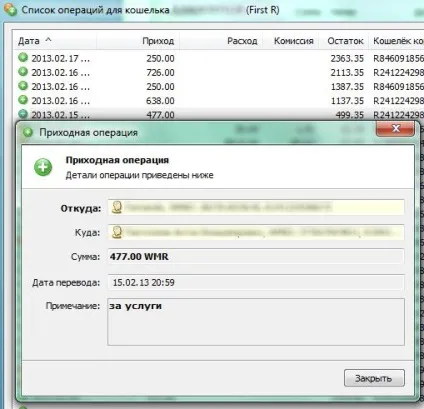Click the coin icon in the operations list title bar

click(11, 9)
